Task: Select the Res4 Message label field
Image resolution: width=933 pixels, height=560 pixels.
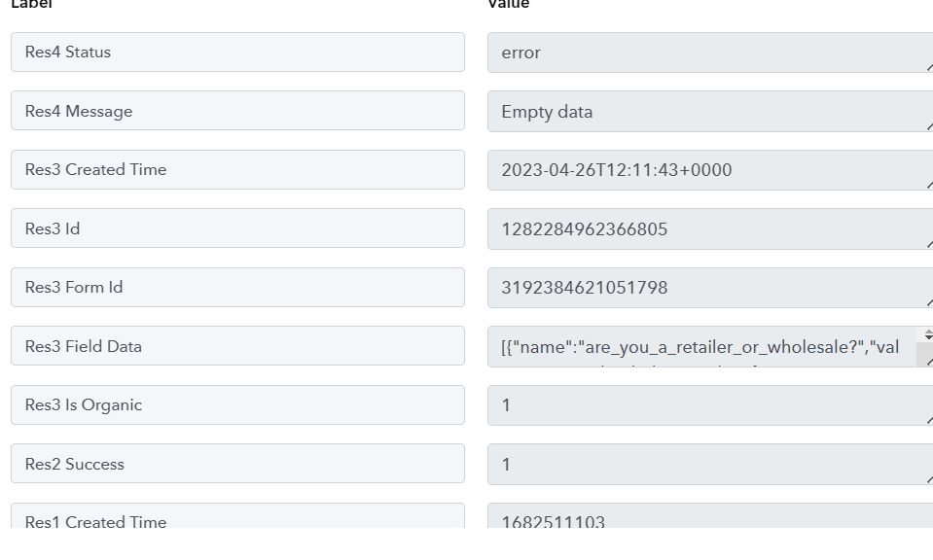Action: (237, 111)
